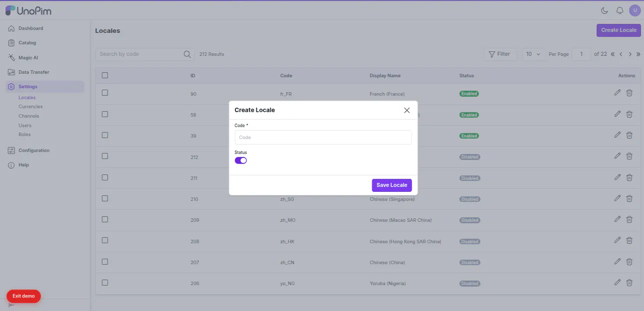Select checkbox for fr_FR row

[x=105, y=93]
